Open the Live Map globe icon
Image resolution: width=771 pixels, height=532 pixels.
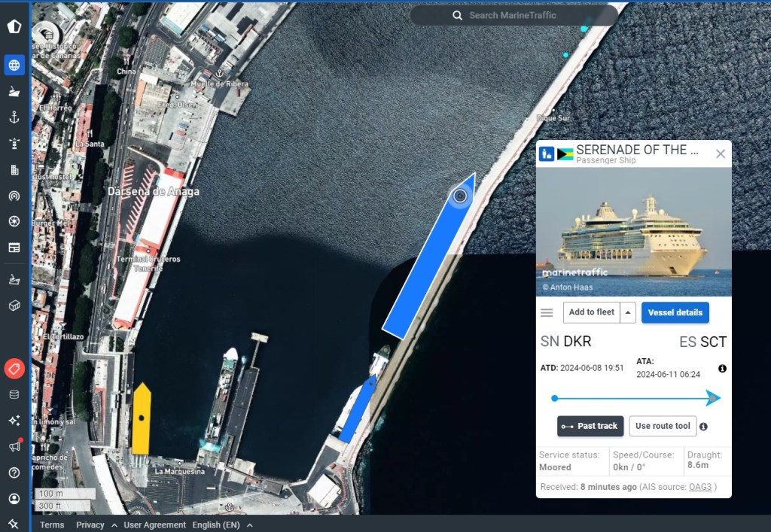tap(14, 65)
